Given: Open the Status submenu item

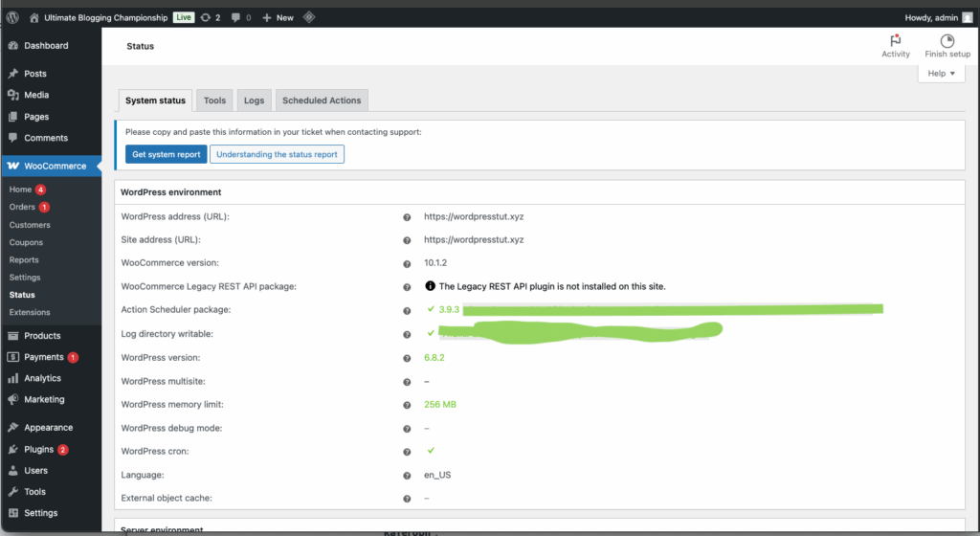Looking at the screenshot, I should pos(23,295).
